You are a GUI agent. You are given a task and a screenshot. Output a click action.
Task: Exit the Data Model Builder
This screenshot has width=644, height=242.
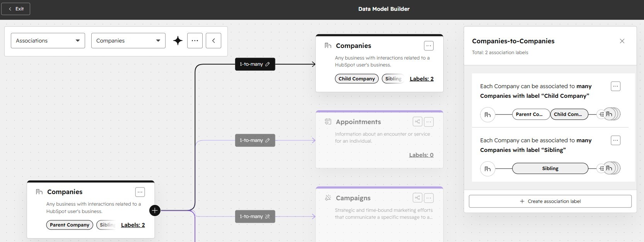point(15,9)
